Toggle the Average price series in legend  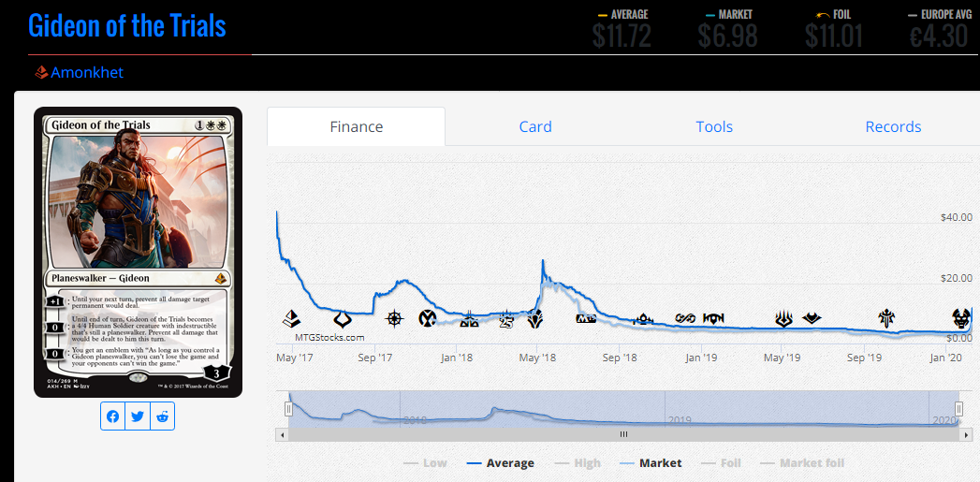pyautogui.click(x=501, y=463)
